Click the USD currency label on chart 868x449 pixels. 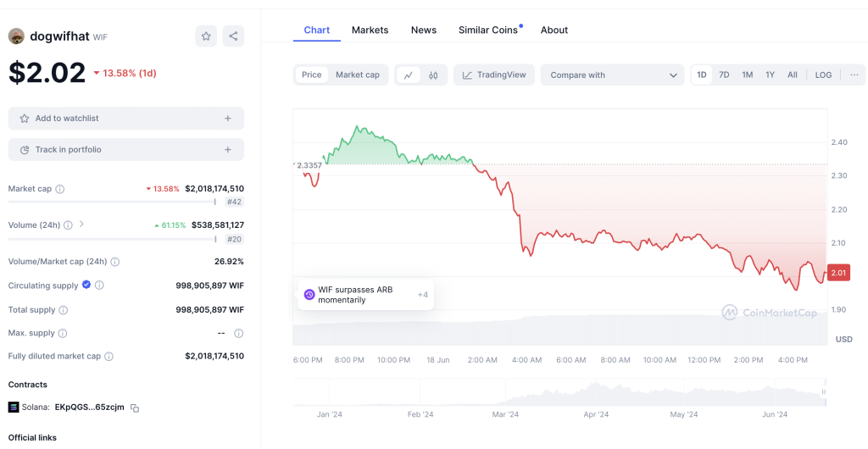pos(843,339)
